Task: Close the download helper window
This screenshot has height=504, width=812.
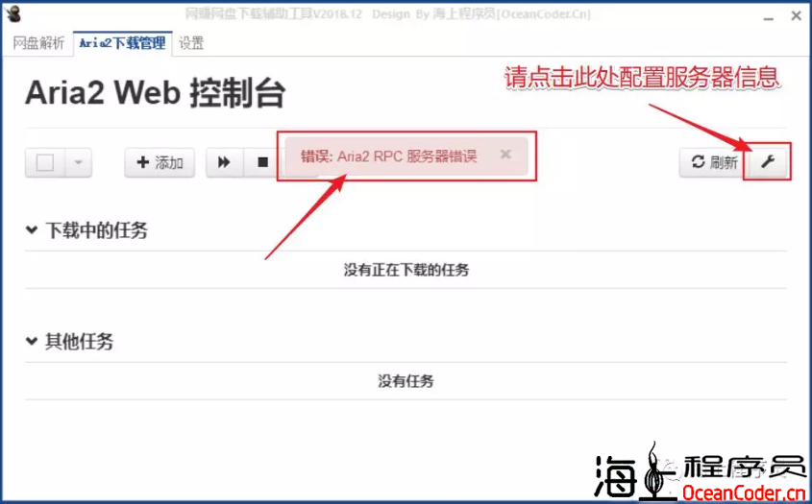Action: click(x=797, y=16)
